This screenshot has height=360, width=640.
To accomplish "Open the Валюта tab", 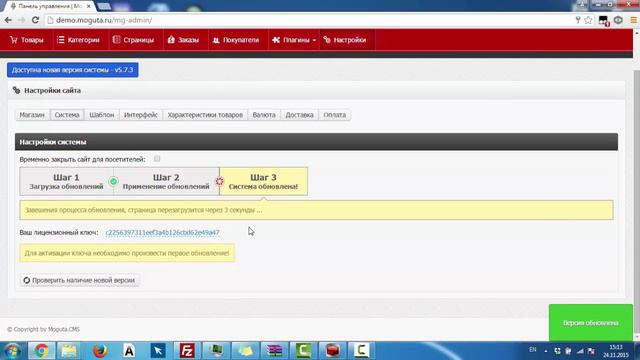I will pos(264,115).
